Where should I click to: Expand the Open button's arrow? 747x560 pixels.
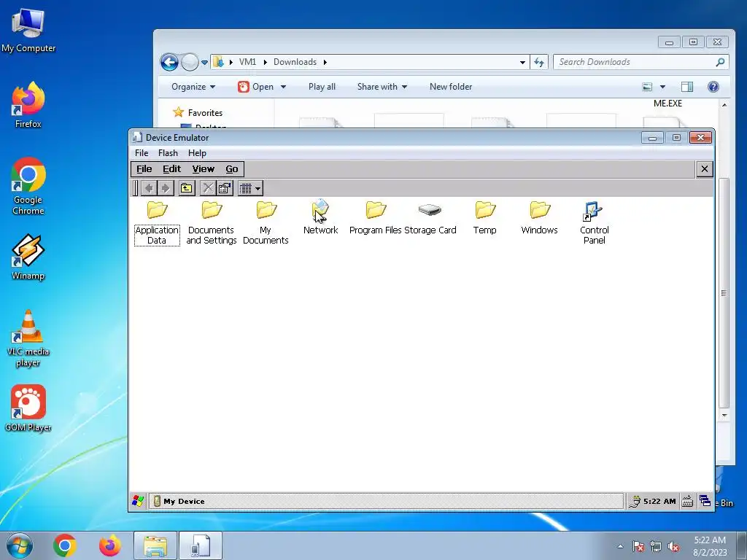283,87
